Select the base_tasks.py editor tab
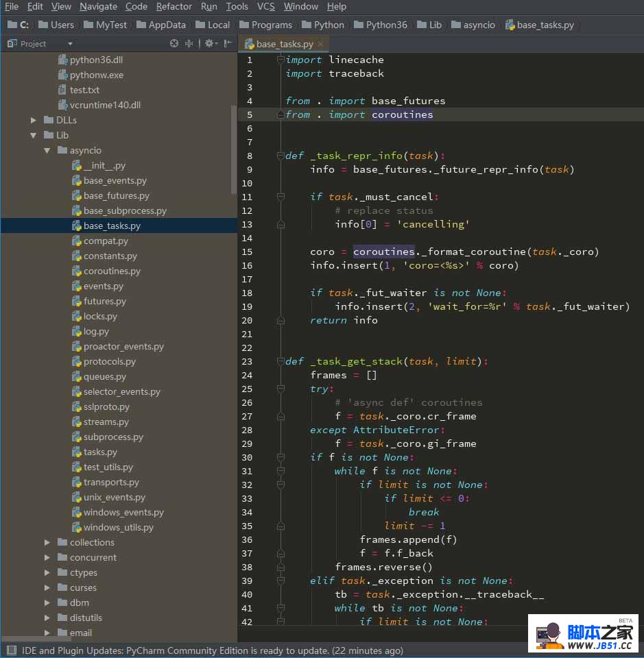 tap(284, 44)
